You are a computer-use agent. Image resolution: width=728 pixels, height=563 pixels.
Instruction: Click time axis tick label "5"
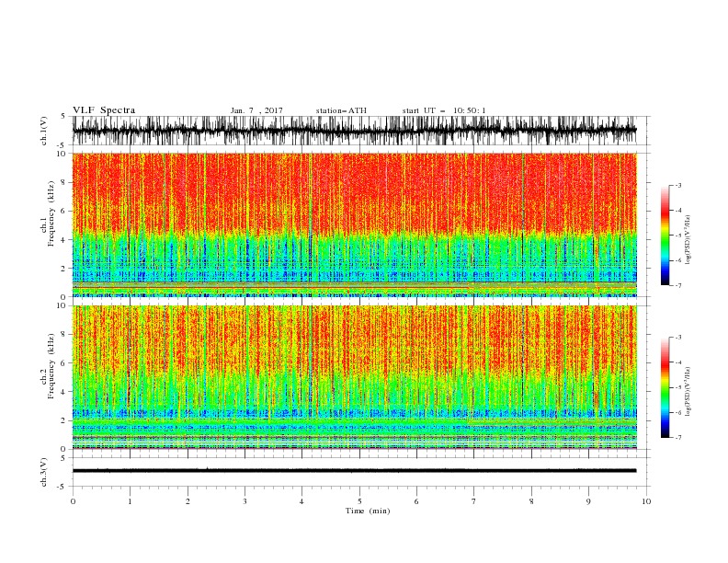[359, 501]
